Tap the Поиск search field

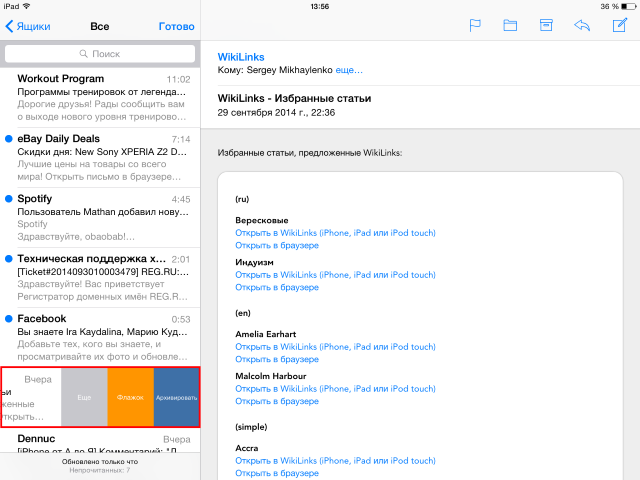tap(100, 54)
